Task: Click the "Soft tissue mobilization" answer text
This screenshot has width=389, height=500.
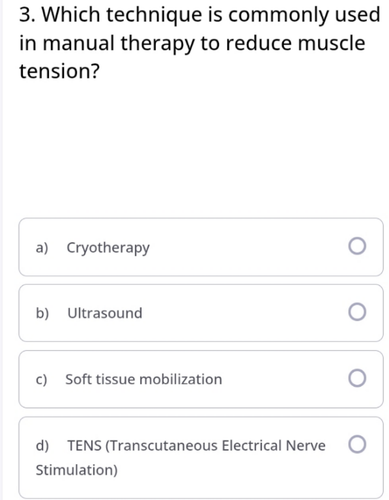Action: pos(144,379)
